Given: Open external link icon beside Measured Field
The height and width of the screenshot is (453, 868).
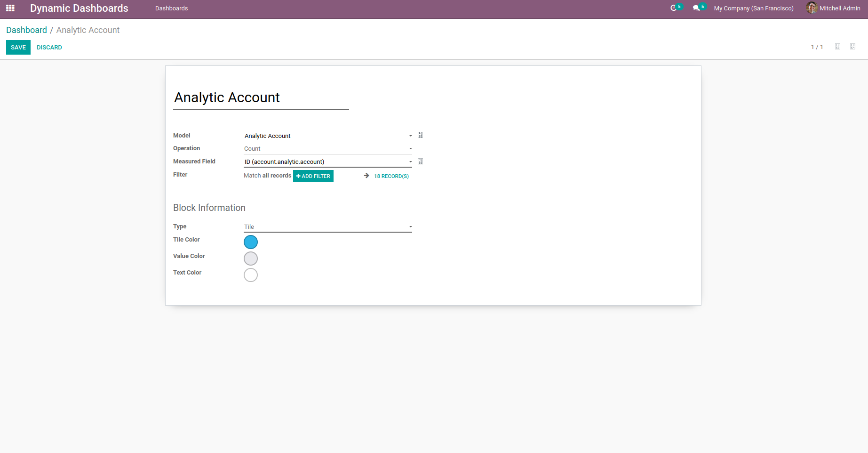Looking at the screenshot, I should (x=421, y=162).
